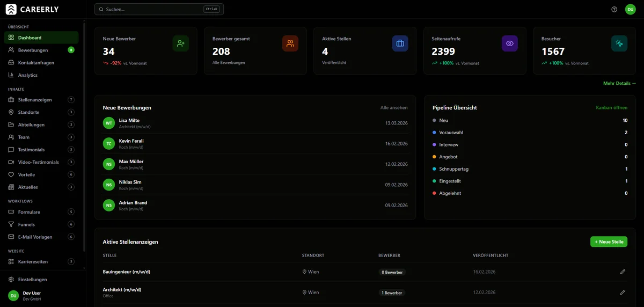Open Abteilungen in the sidebar
Screen dimensions: 644x307
(x=41, y=125)
